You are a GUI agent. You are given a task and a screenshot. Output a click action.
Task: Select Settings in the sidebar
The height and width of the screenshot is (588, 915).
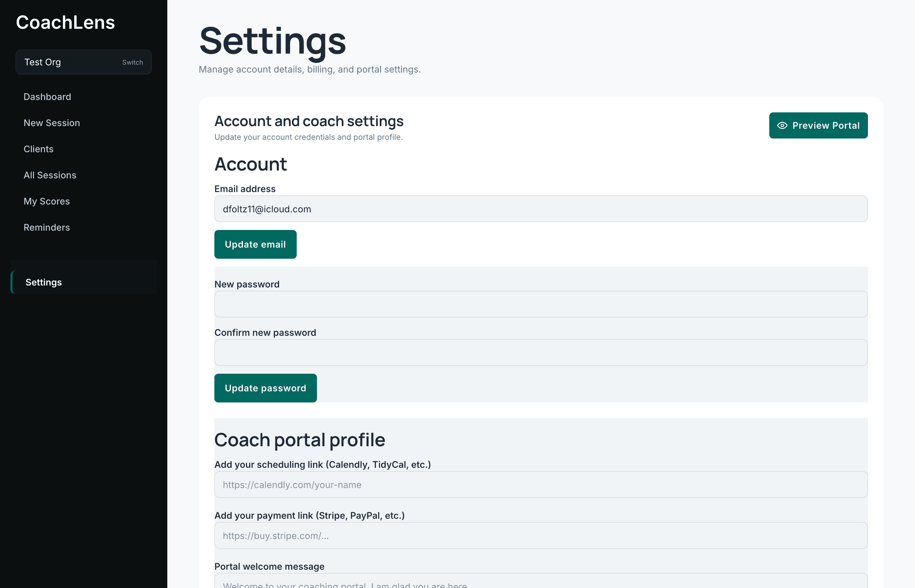pyautogui.click(x=84, y=282)
